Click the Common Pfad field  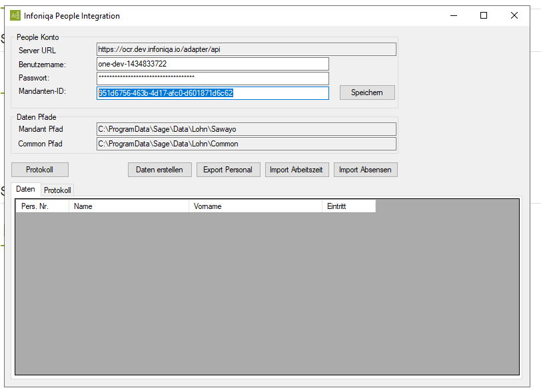(247, 144)
